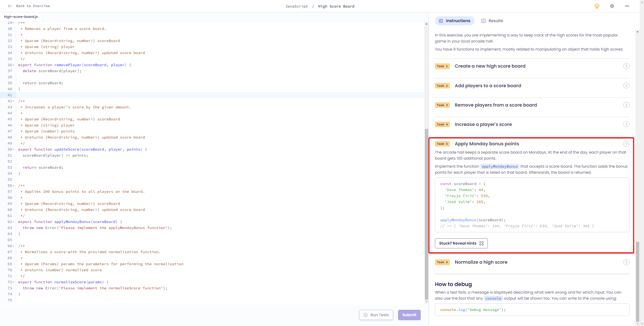Fold code at line 36 arrow
Screen dimensions: 644x326
[14, 65]
